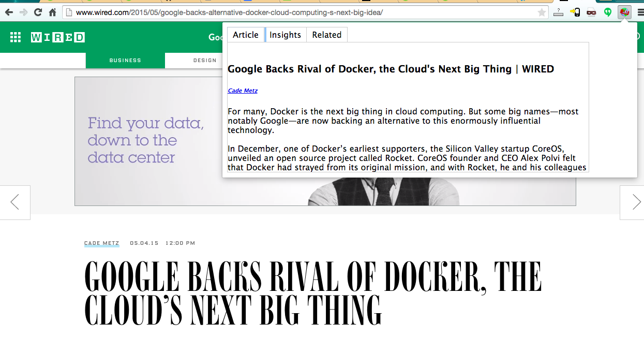Open the Business section

(125, 61)
